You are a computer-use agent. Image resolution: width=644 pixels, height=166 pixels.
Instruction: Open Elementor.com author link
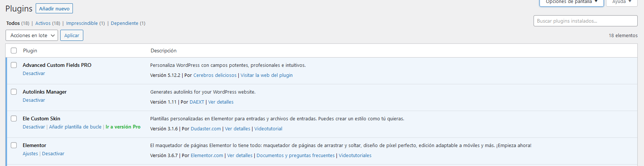pyautogui.click(x=207, y=155)
